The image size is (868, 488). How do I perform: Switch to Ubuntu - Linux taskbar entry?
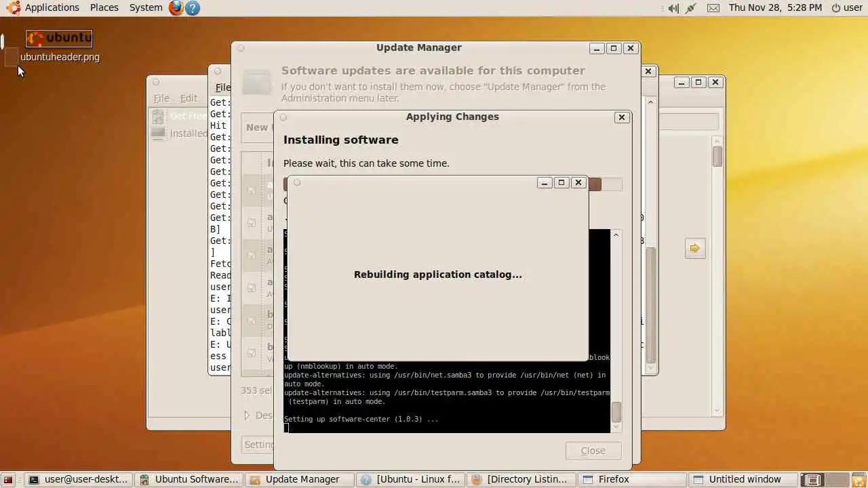[410, 479]
